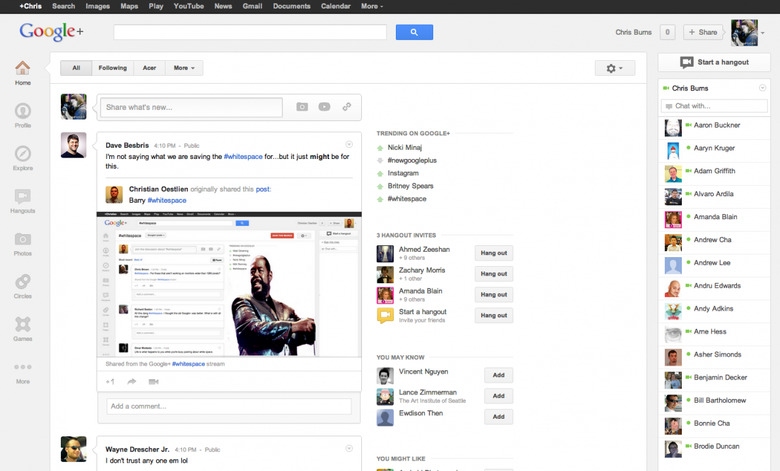Open the Explore compass icon
This screenshot has width=780, height=471.
tap(22, 153)
